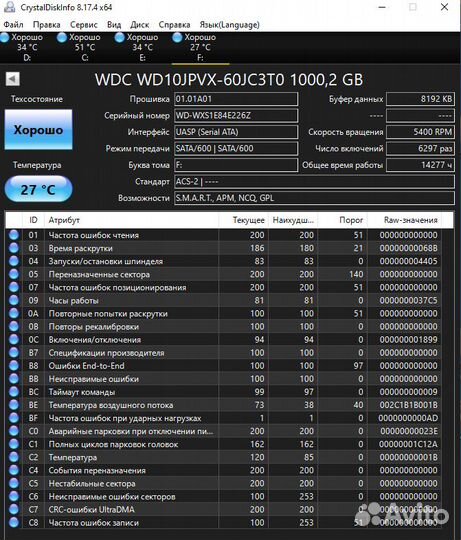
Task: Open the Язык(Language) menu
Action: pyautogui.click(x=229, y=25)
